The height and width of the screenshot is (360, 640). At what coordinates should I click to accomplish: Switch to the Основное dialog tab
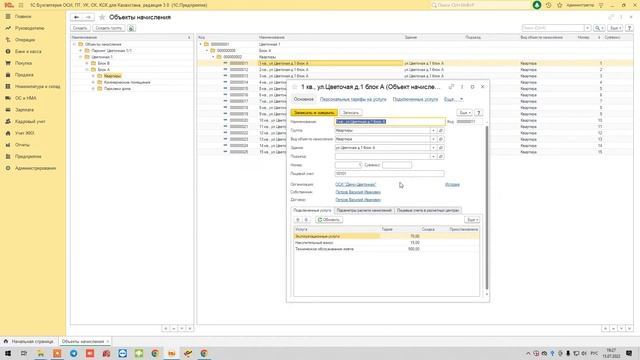tap(304, 99)
